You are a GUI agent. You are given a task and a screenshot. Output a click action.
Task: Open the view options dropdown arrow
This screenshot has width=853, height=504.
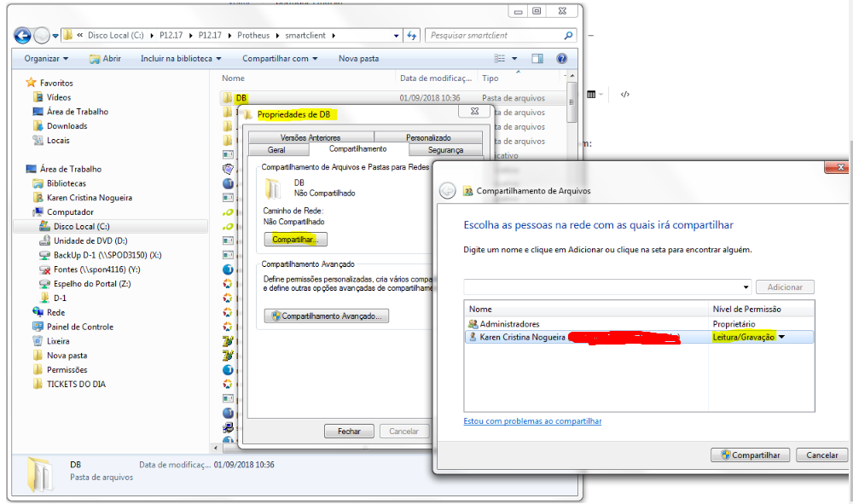click(514, 58)
